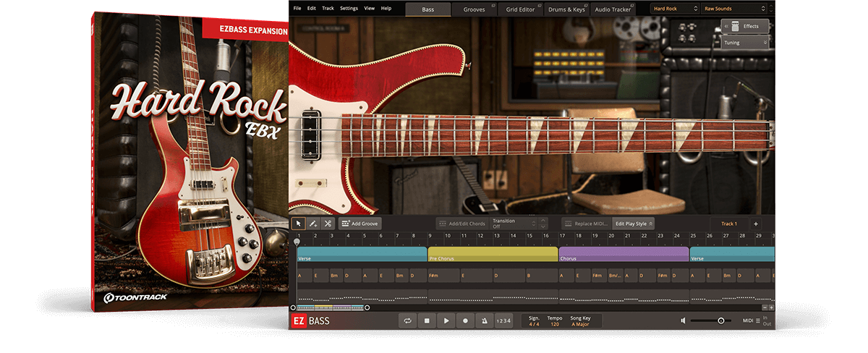The image size is (868, 353).
Task: Click the speaker volume icon
Action: (683, 320)
